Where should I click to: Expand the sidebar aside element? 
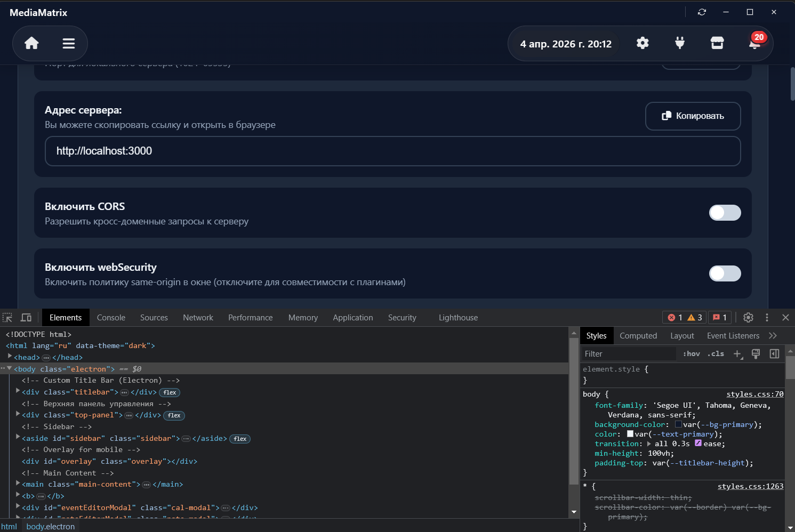(18, 438)
